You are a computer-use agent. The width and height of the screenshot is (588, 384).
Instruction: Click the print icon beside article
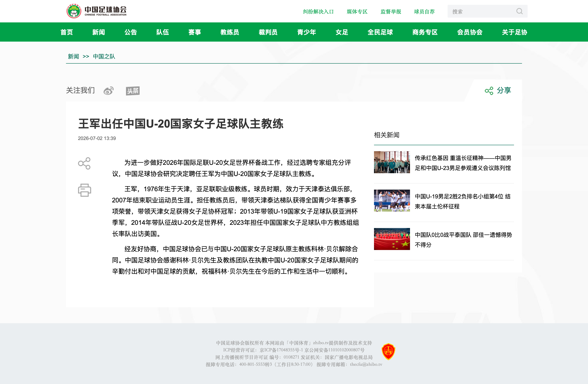(84, 190)
